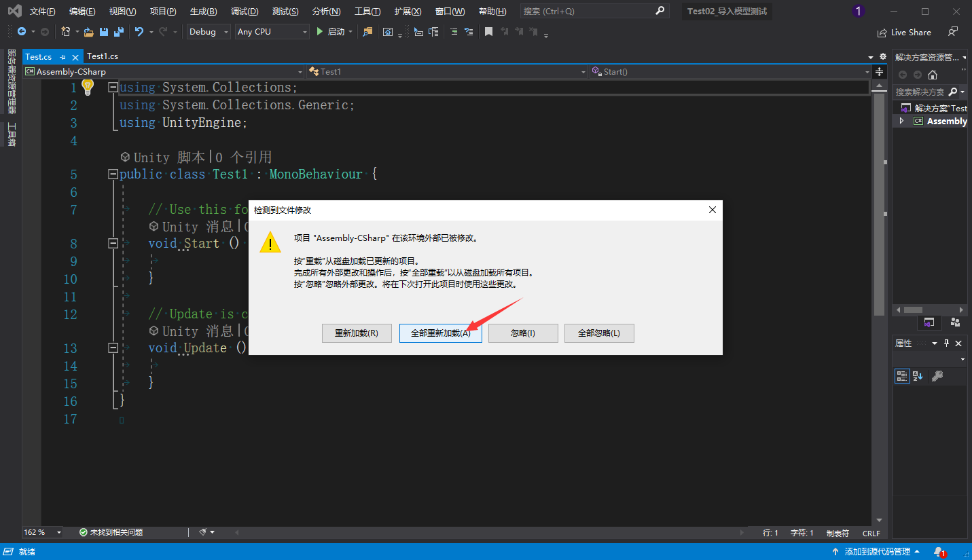Collapse the Test1 class code block
972x560 pixels.
tap(112, 174)
